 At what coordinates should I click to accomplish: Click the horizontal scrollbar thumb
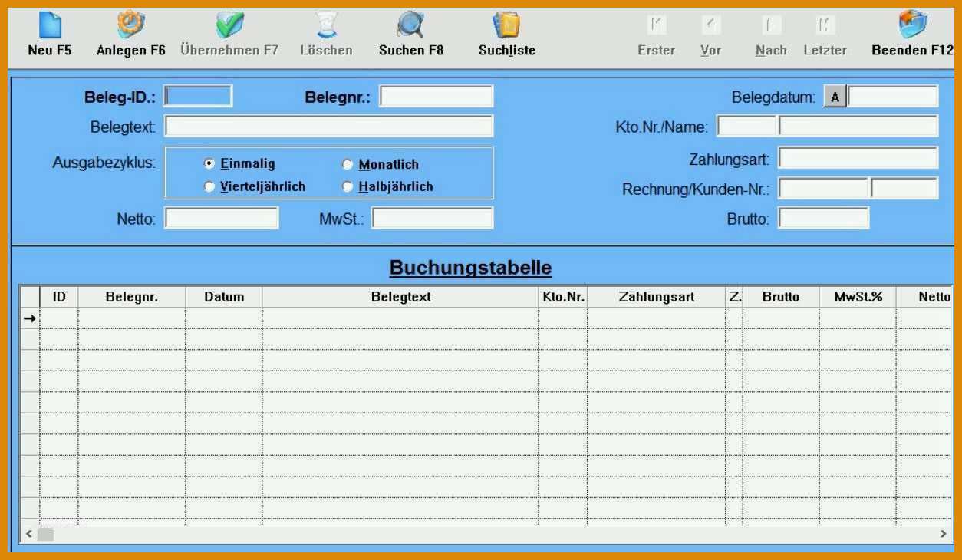(x=46, y=533)
